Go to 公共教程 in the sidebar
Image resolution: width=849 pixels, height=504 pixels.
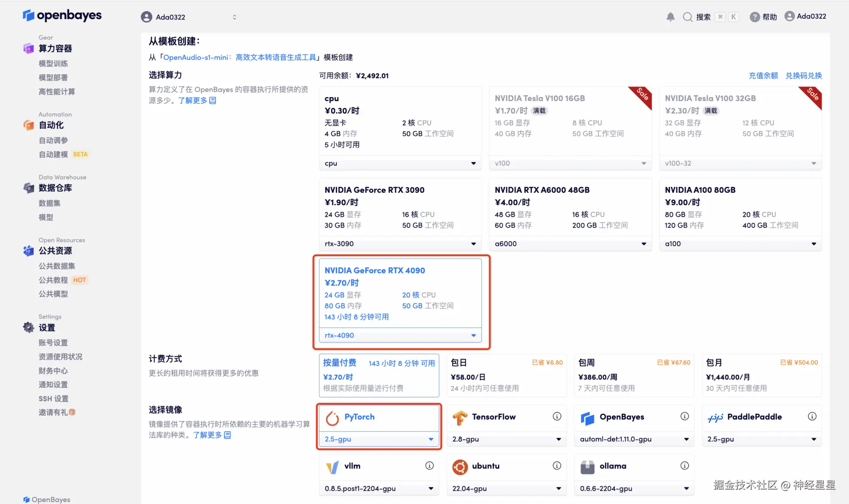click(53, 280)
